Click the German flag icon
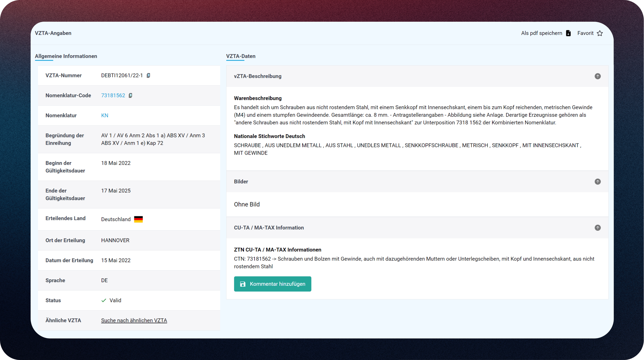This screenshot has height=360, width=644. point(138,219)
